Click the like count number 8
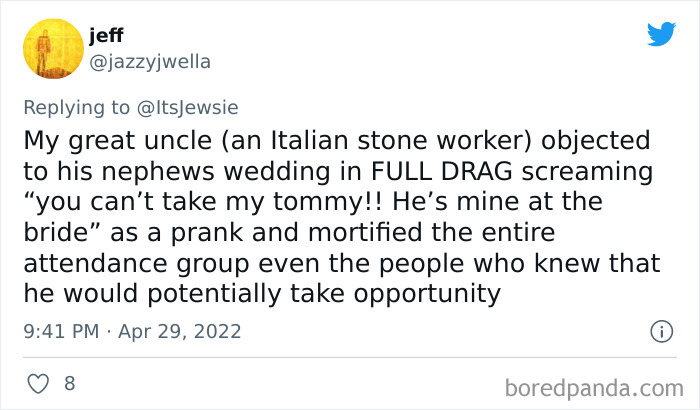 [x=70, y=383]
